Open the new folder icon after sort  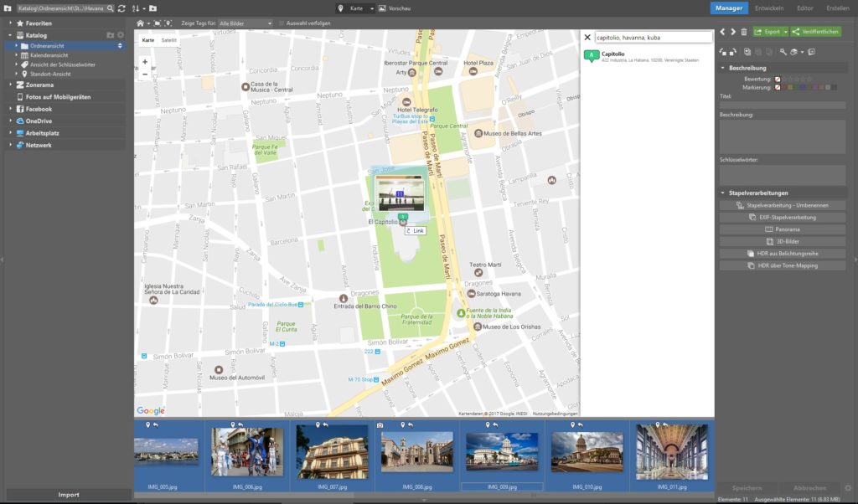[152, 8]
